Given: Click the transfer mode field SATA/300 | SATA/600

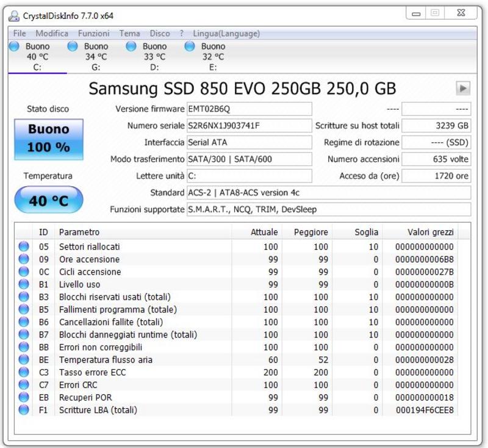Looking at the screenshot, I should coord(249,159).
